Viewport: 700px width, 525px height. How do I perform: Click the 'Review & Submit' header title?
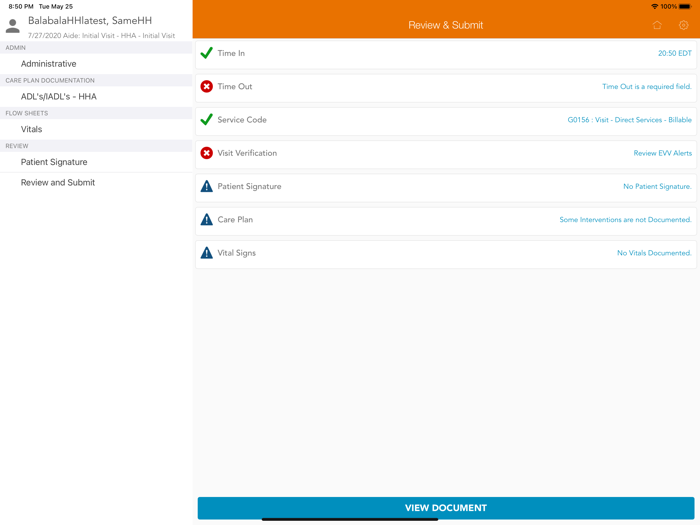point(446,25)
